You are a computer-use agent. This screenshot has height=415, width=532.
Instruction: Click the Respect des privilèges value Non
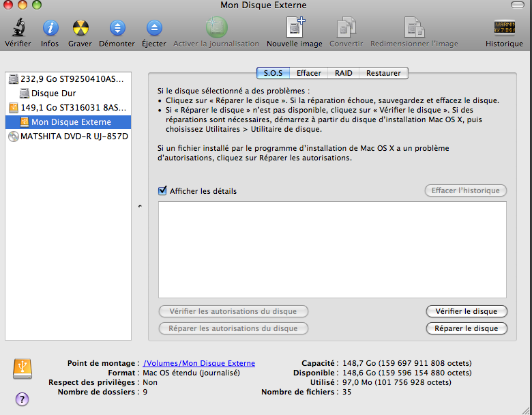point(150,382)
